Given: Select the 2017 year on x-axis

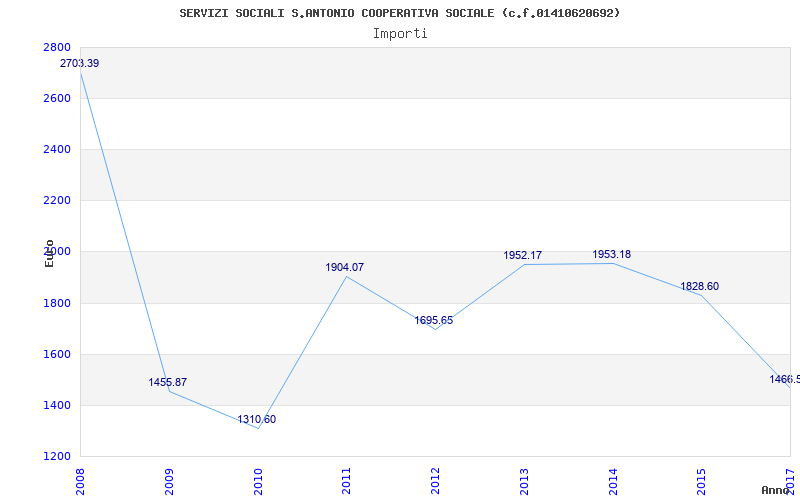Looking at the screenshot, I should click(x=790, y=478).
